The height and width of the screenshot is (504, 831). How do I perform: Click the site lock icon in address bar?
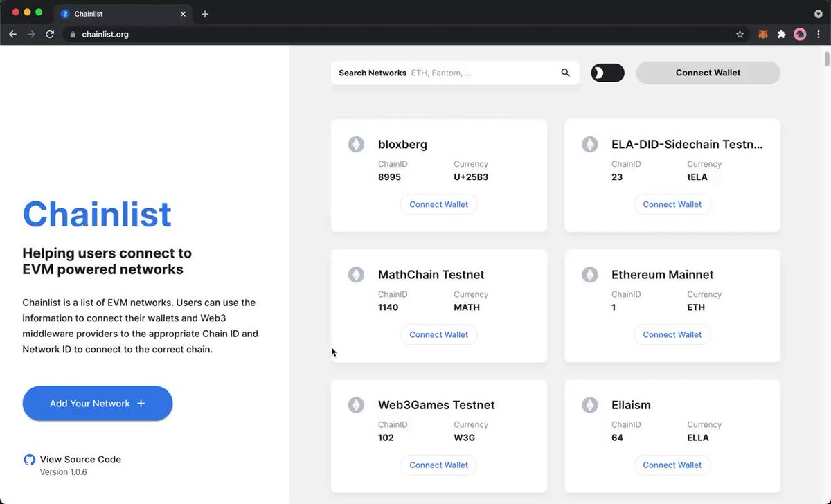click(x=72, y=34)
